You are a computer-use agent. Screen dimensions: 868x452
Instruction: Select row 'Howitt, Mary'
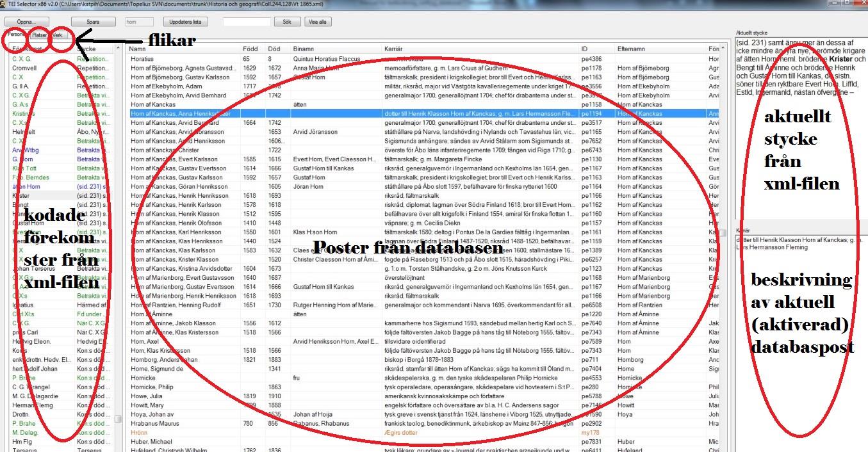click(x=423, y=405)
